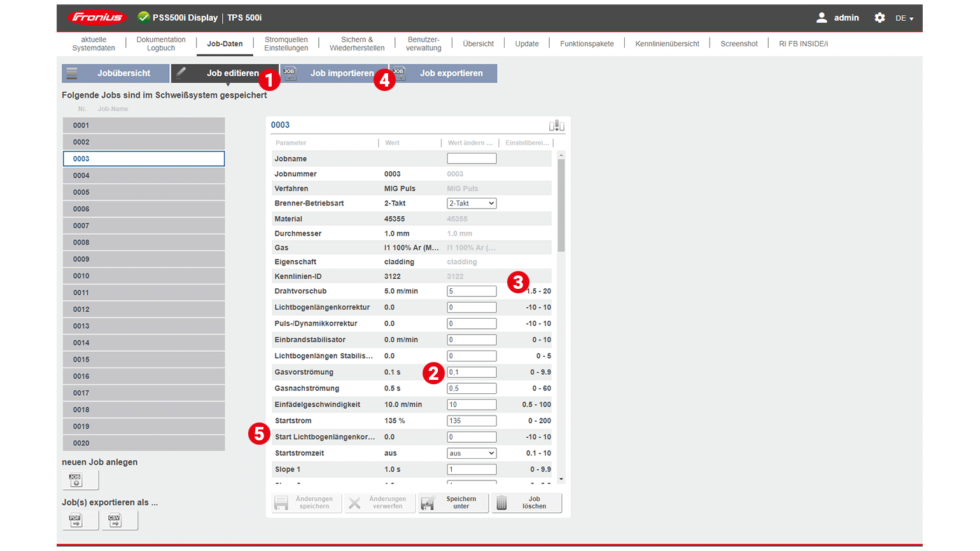Select job 0010 in the job list

(144, 276)
